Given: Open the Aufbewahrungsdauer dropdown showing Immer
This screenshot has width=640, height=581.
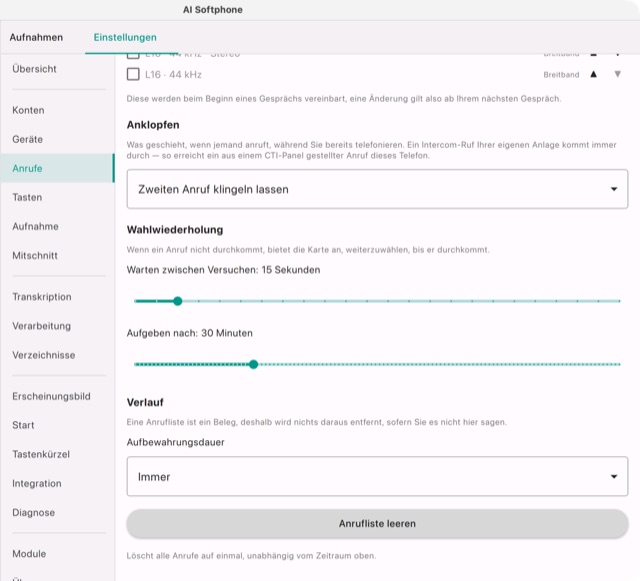Looking at the screenshot, I should click(377, 476).
